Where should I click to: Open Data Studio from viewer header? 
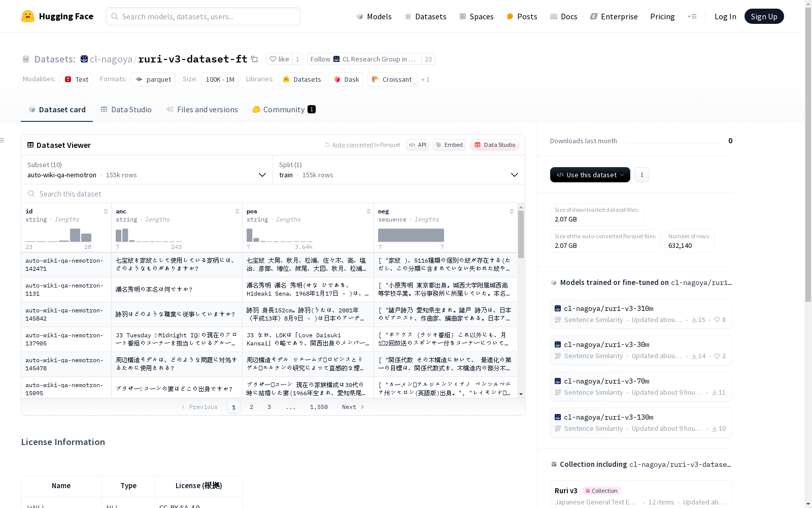(494, 145)
